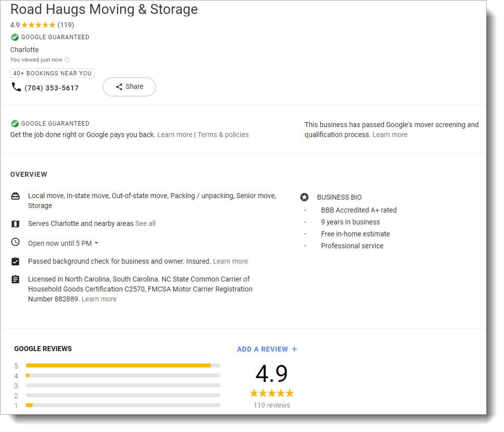504x432 pixels.
Task: Click the 'Professional service' entry
Action: [x=352, y=246]
